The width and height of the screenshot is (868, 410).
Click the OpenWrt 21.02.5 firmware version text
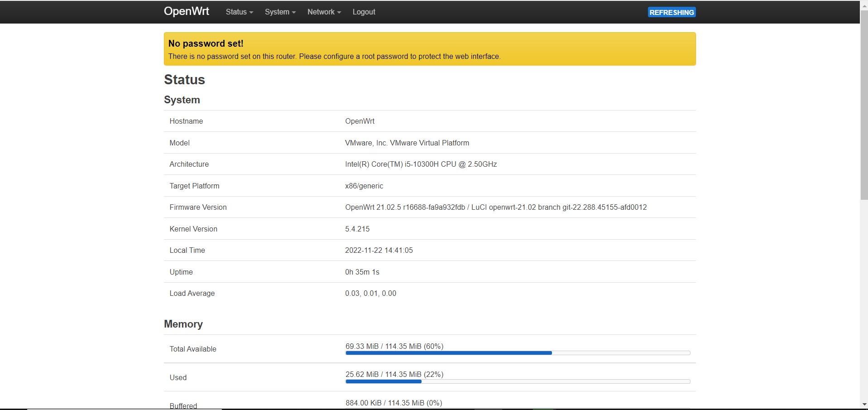(x=496, y=207)
